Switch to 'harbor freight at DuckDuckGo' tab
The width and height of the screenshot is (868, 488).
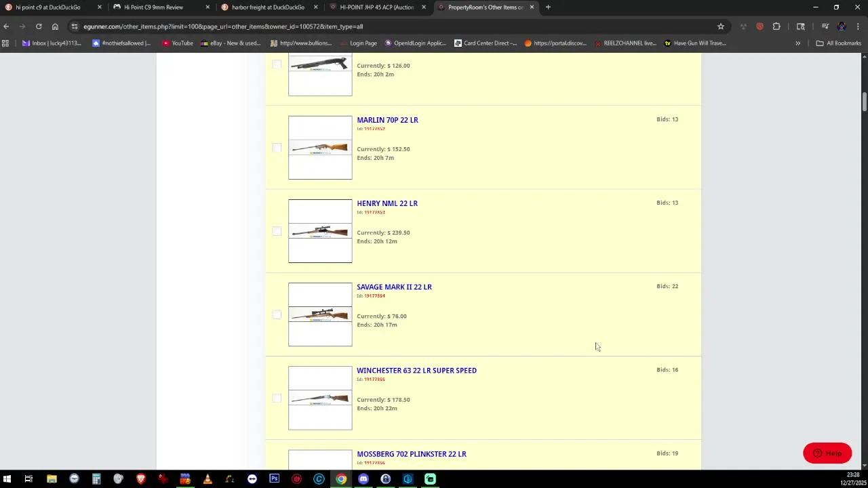[x=268, y=7]
